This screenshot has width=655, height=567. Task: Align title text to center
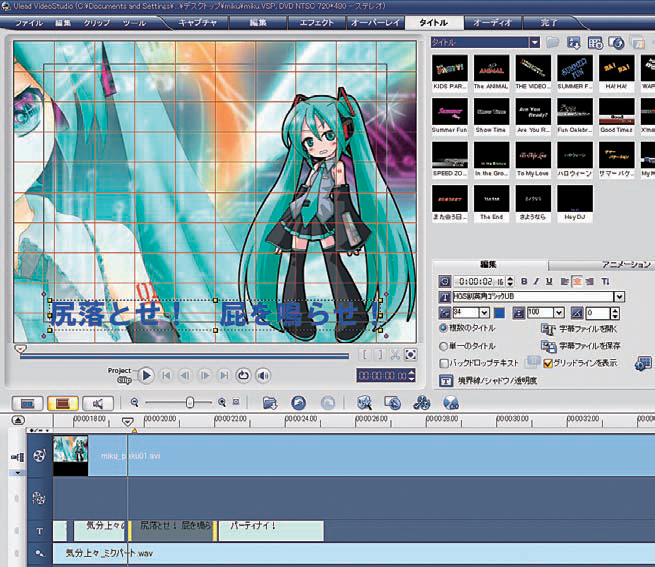tap(577, 282)
